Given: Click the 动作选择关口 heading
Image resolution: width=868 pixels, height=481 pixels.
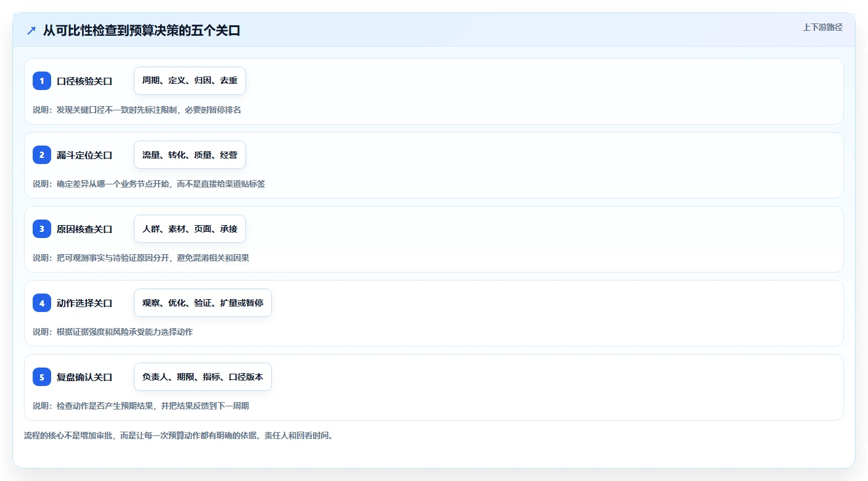Looking at the screenshot, I should pos(84,303).
